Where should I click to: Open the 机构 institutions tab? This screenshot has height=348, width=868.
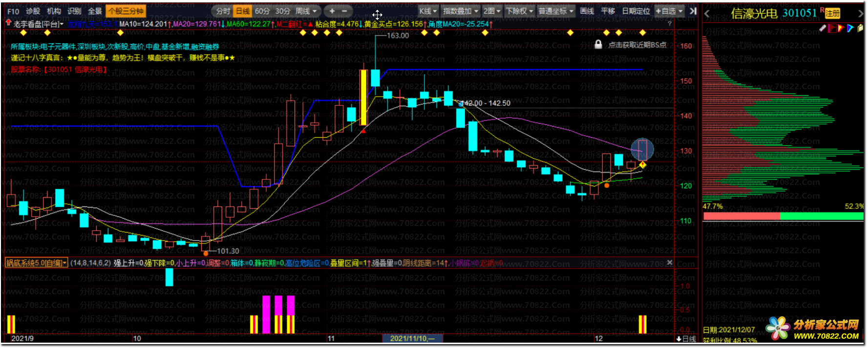click(54, 11)
